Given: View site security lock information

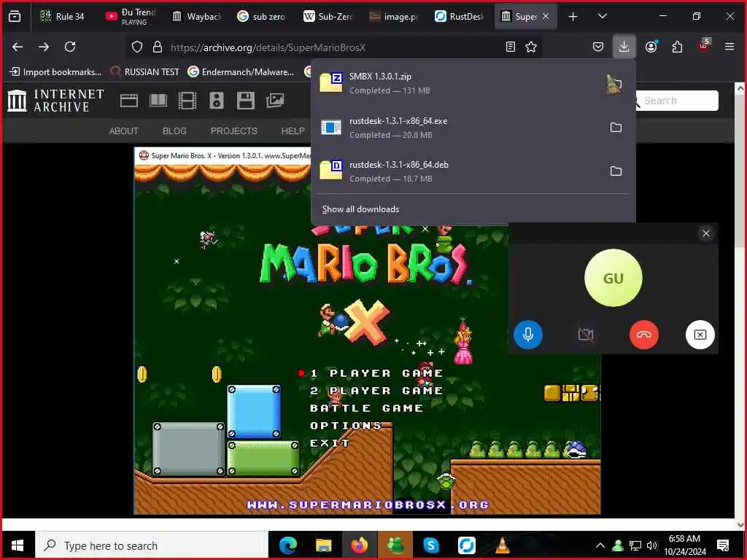Looking at the screenshot, I should pyautogui.click(x=158, y=47).
